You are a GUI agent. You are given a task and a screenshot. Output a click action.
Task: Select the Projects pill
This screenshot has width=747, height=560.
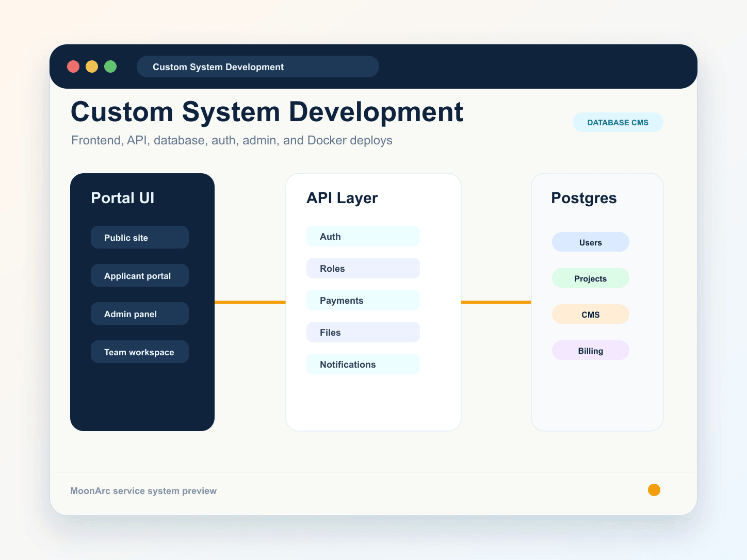coord(591,278)
